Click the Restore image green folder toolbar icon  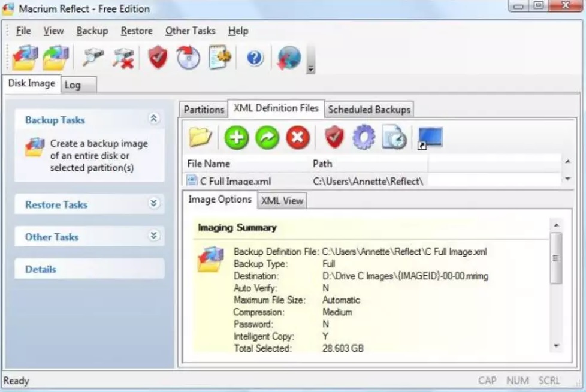click(56, 58)
